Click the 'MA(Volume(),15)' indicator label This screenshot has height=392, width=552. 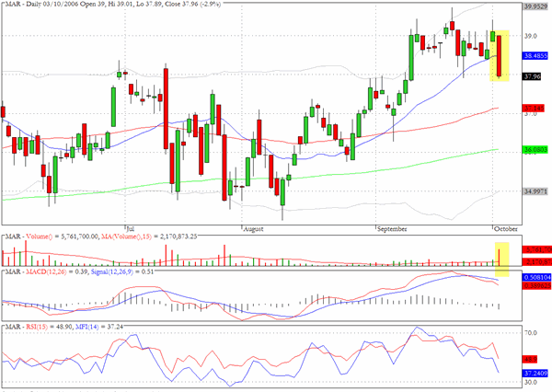pyautogui.click(x=126, y=236)
